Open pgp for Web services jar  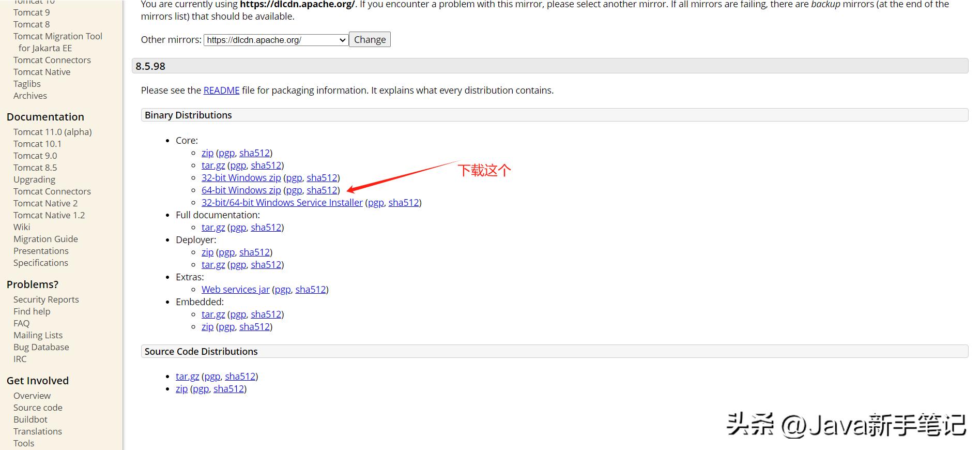(x=283, y=290)
